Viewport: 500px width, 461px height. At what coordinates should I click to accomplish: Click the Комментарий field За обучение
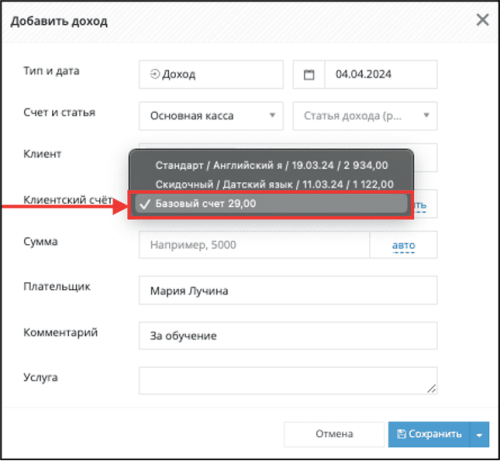coord(288,336)
